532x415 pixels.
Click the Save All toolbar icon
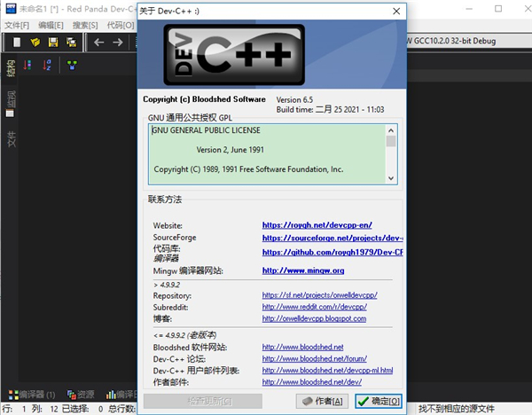pyautogui.click(x=71, y=42)
